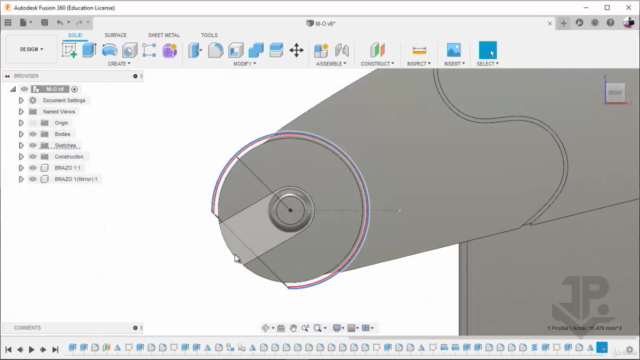Select the Combine tool

[x=256, y=50]
